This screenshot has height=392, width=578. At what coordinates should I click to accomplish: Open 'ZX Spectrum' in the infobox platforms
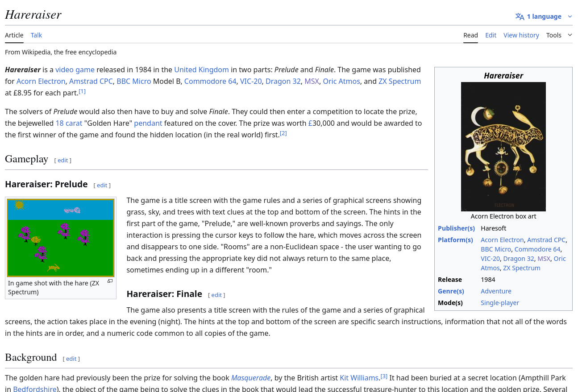[522, 268]
